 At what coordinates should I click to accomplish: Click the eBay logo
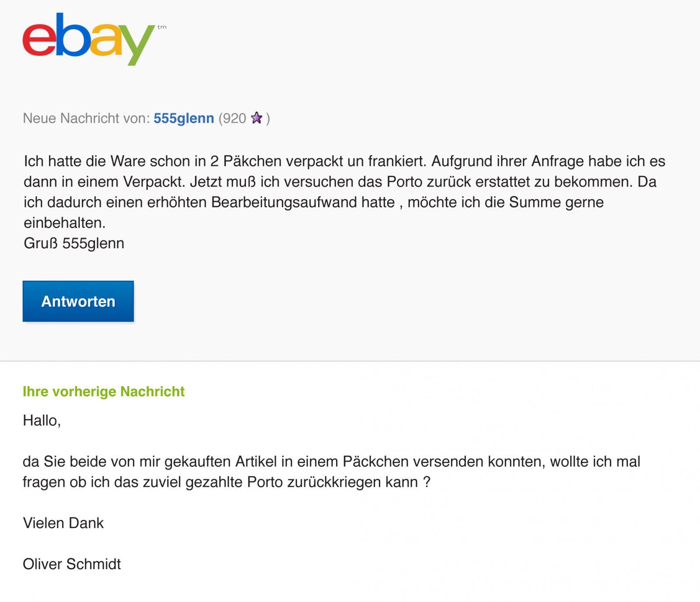(x=88, y=39)
